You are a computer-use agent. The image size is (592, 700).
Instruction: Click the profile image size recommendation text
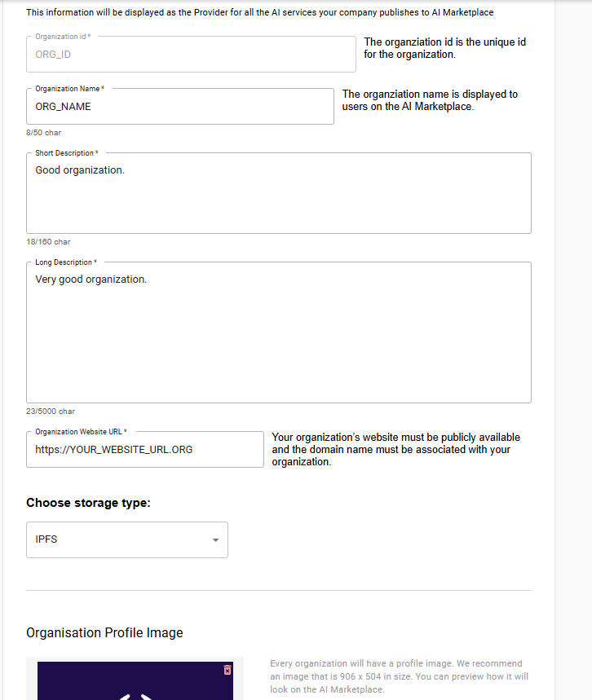pos(399,676)
